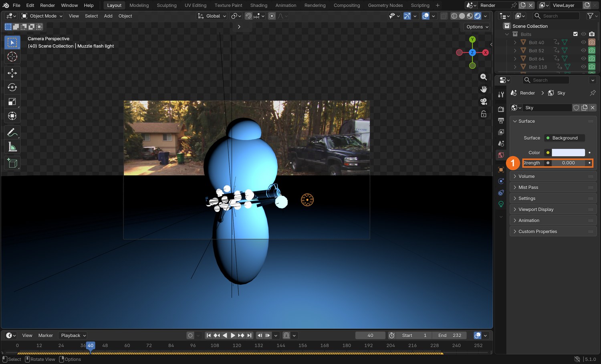Click the Select Box tool
This screenshot has height=364, width=601.
click(x=12, y=42)
